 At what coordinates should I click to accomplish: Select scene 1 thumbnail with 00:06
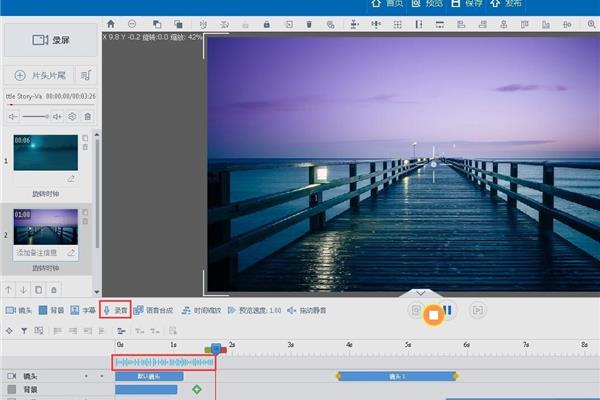46,153
